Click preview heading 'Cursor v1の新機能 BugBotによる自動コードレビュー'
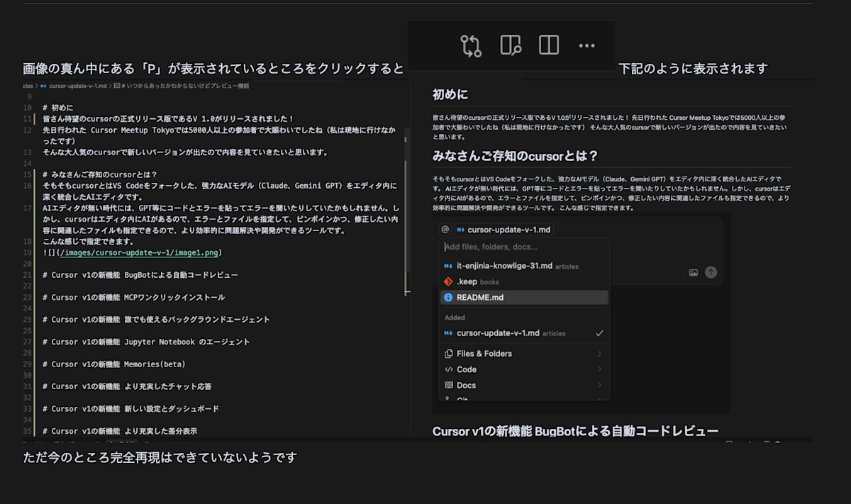The width and height of the screenshot is (851, 504). pos(575,431)
